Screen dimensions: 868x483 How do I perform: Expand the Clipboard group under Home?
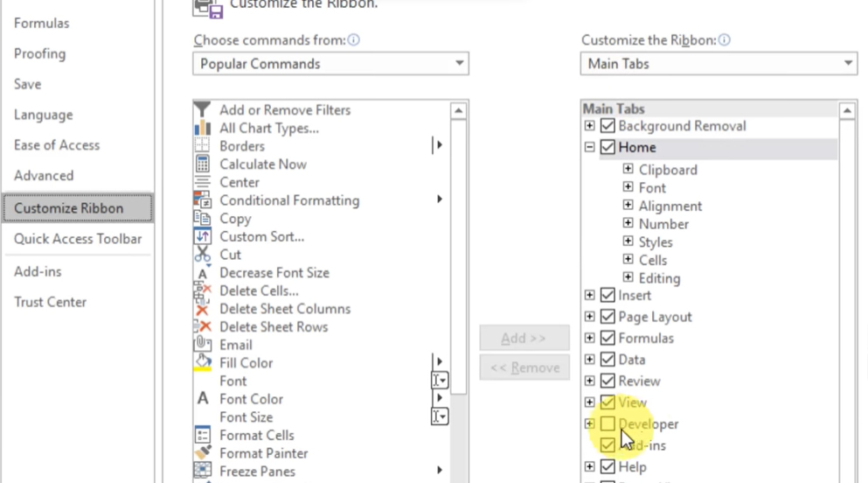[628, 170]
